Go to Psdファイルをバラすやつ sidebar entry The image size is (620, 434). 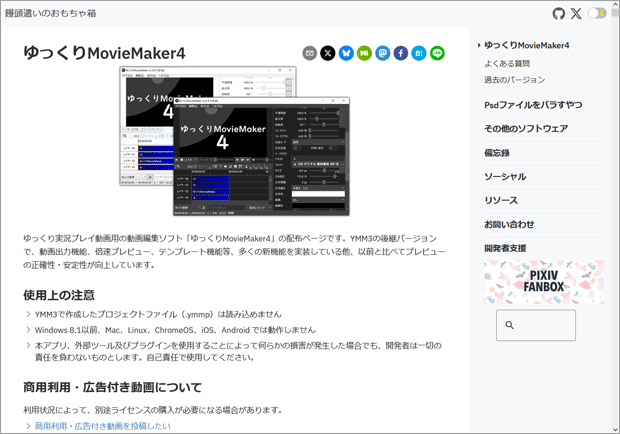click(533, 105)
